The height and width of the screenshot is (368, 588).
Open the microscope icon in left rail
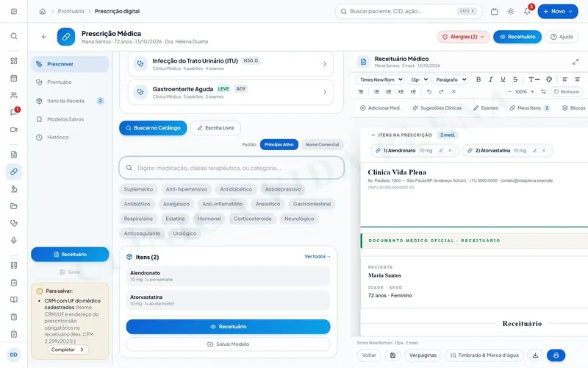tap(14, 189)
